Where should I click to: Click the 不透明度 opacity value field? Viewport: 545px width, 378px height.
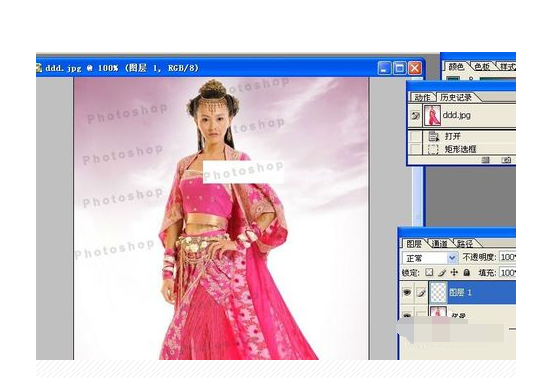coord(507,257)
